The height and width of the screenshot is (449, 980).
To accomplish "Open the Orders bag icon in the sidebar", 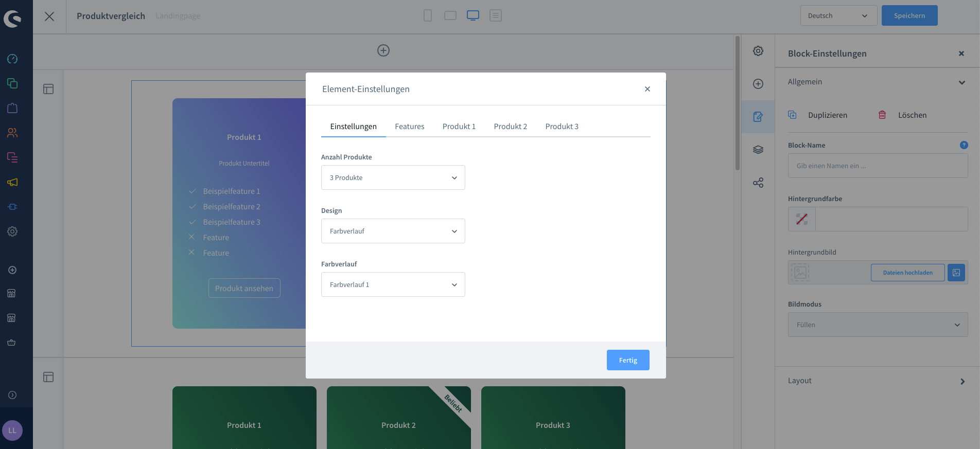I will 12,108.
